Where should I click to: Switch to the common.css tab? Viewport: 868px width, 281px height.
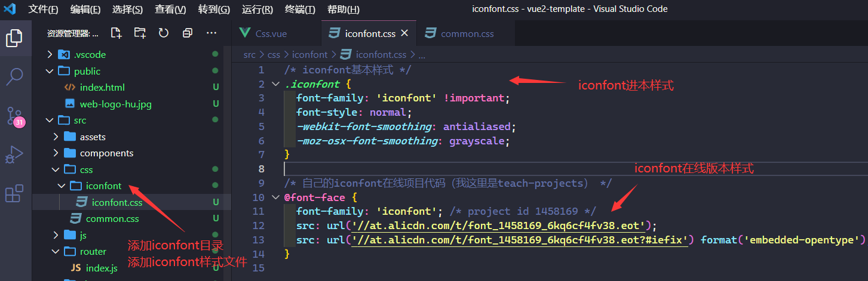467,33
